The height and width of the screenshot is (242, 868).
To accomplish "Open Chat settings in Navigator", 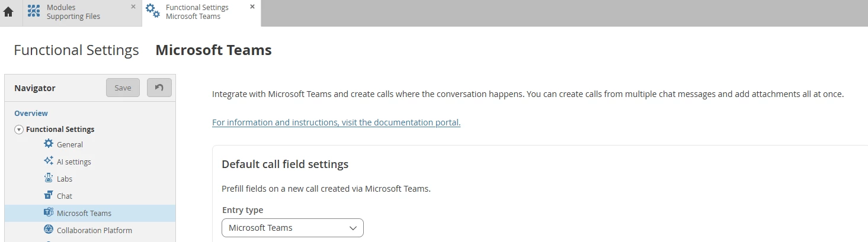I will pos(65,196).
